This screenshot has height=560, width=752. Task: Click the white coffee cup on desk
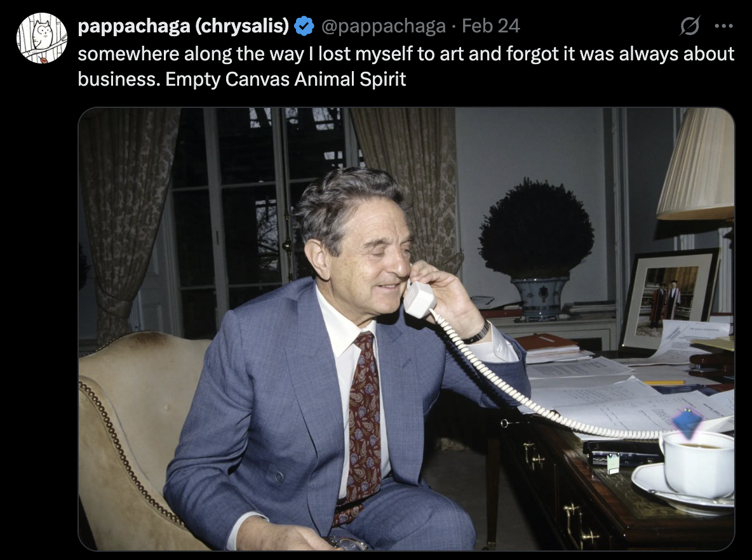coord(698,464)
